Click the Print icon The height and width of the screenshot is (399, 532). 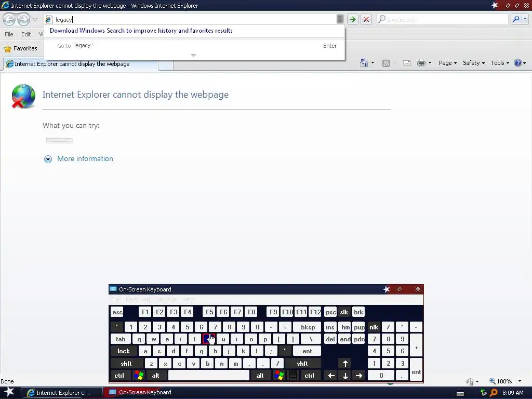421,63
